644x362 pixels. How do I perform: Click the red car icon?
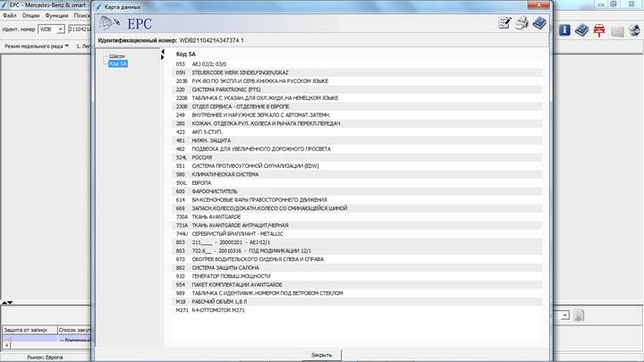click(x=599, y=29)
